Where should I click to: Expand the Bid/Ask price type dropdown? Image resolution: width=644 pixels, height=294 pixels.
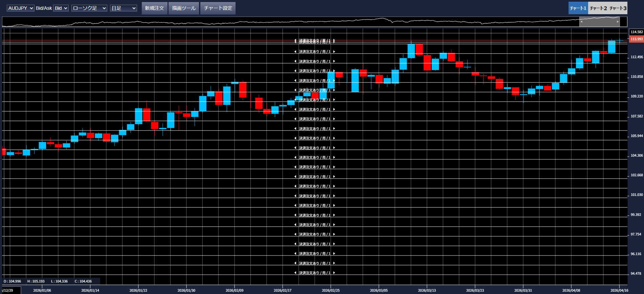point(61,8)
